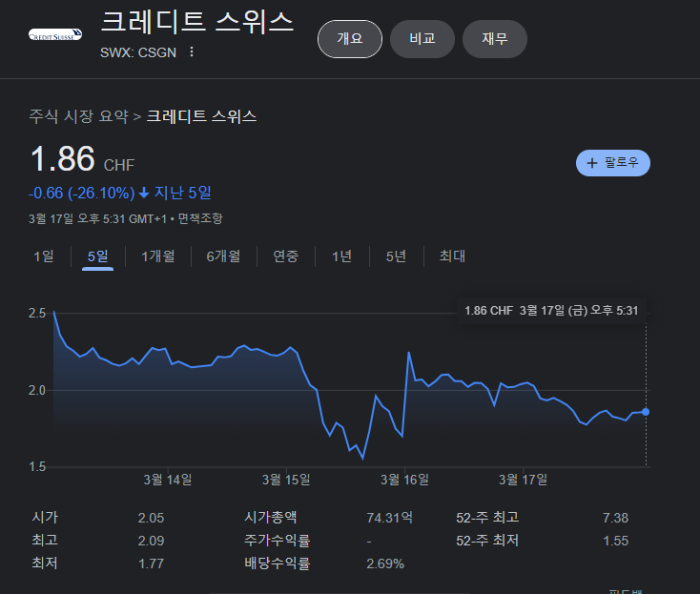Switch chart range to 6개월

pos(224,256)
